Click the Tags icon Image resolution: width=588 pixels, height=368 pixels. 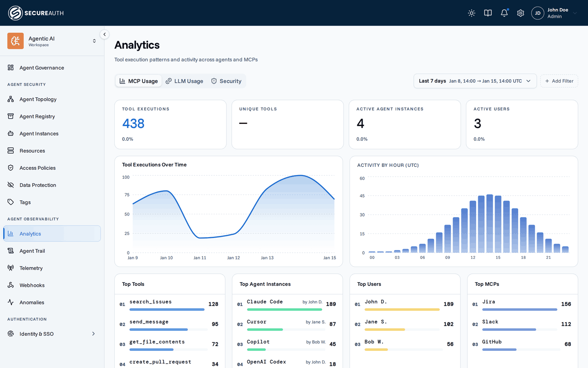point(11,202)
